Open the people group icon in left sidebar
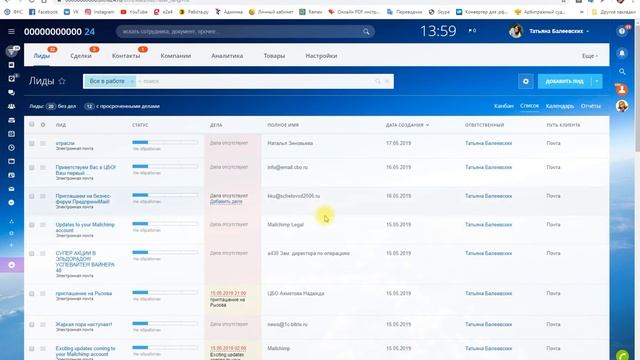This screenshot has width=640, height=360. (11, 106)
